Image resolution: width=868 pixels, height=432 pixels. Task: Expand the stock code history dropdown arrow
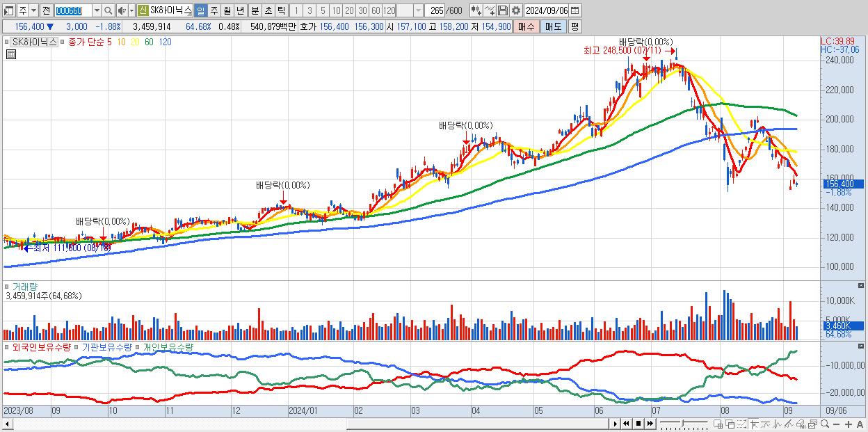point(96,10)
